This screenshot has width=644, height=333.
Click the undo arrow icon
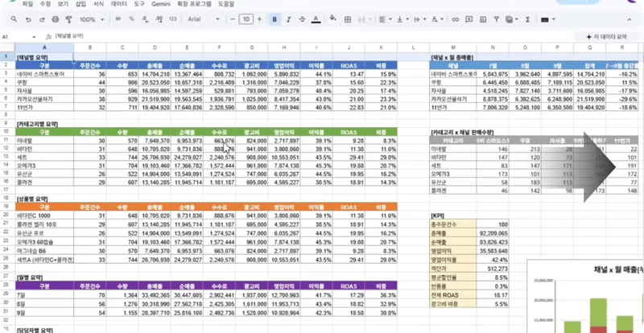pos(28,19)
